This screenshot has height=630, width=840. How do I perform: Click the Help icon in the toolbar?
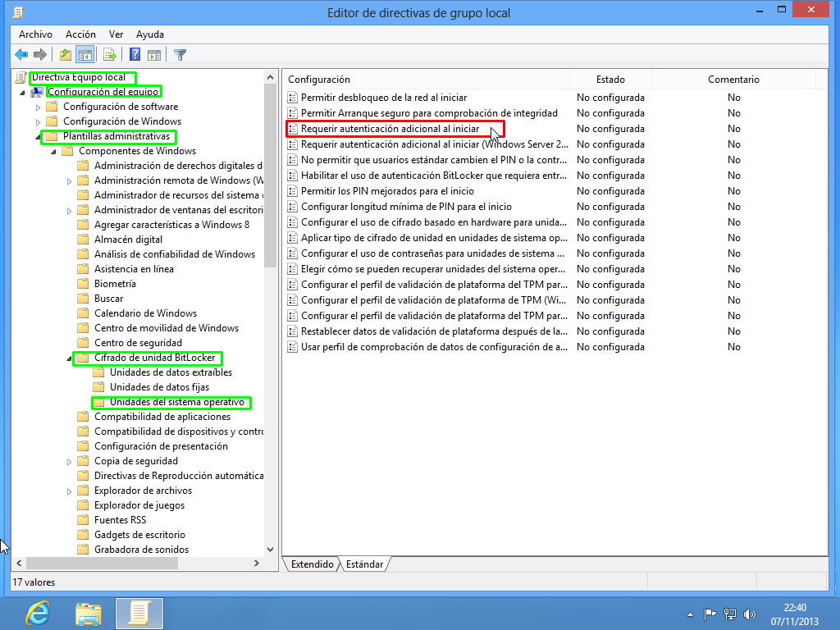coord(133,54)
